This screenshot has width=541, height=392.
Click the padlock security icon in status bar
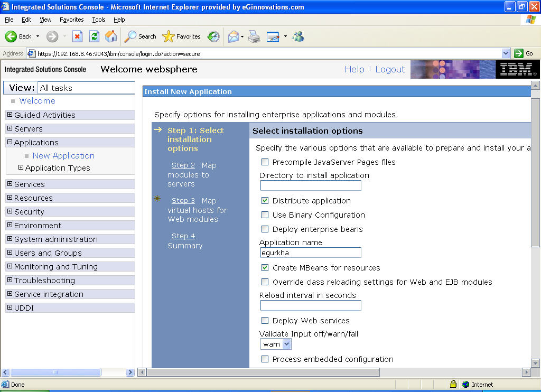(x=453, y=384)
